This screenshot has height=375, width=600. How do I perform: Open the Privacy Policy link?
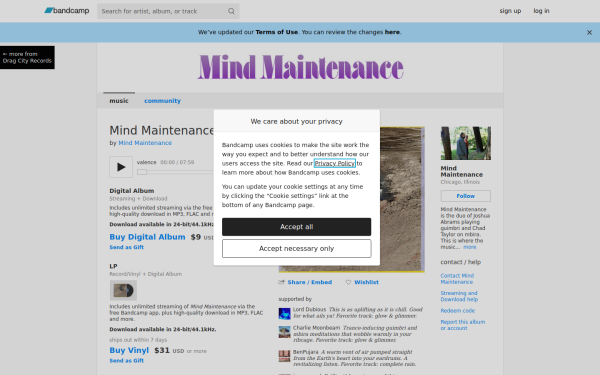point(335,163)
